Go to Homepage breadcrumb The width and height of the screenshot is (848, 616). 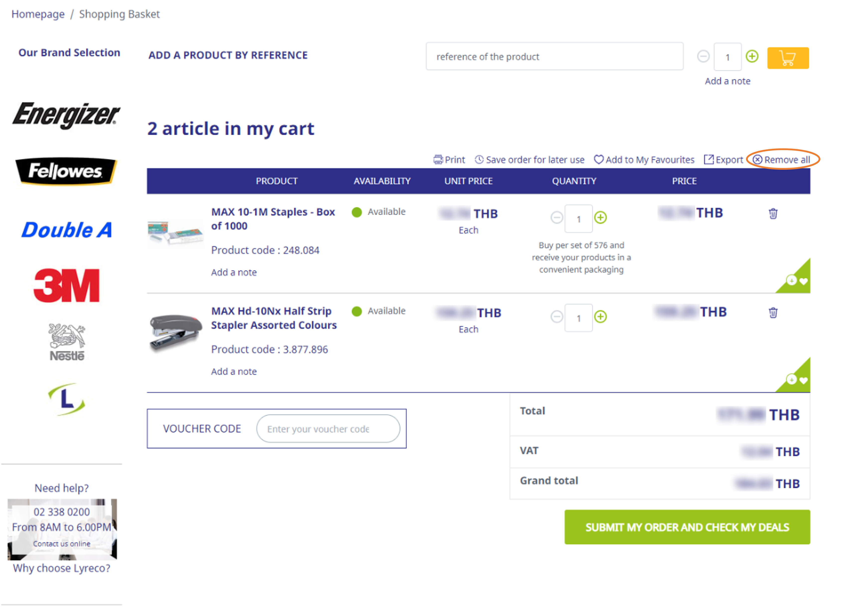[38, 14]
